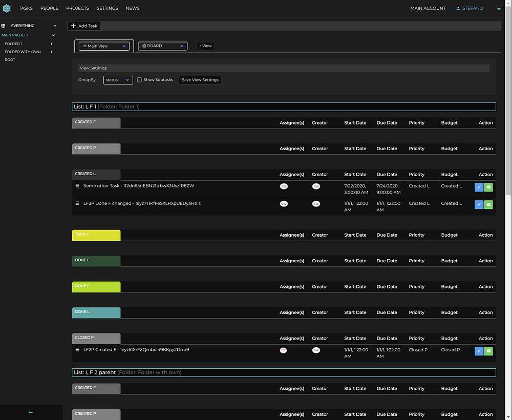Enable the Show Subtasks checkbox
The width and height of the screenshot is (512, 420).
[x=139, y=80]
